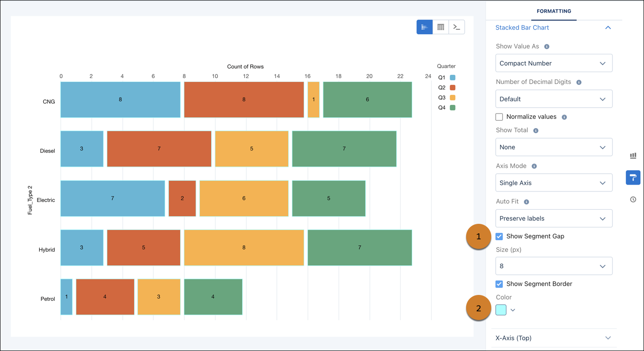Switch to chart view mode icon
The width and height of the screenshot is (644, 351).
(x=425, y=27)
